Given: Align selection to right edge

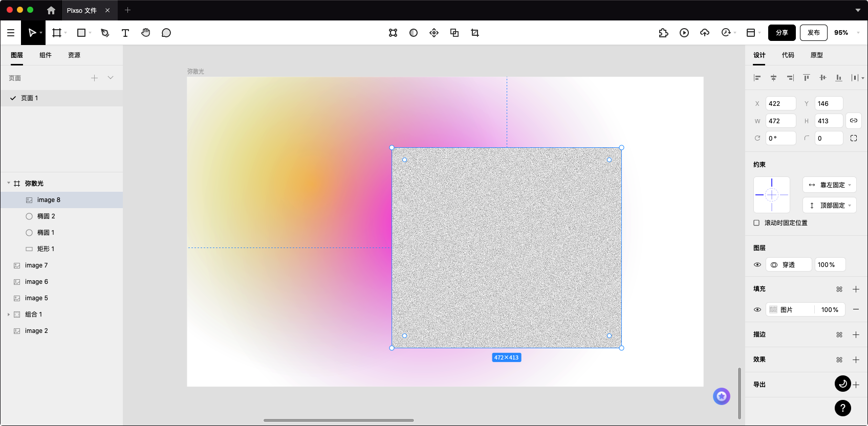Looking at the screenshot, I should coord(790,78).
